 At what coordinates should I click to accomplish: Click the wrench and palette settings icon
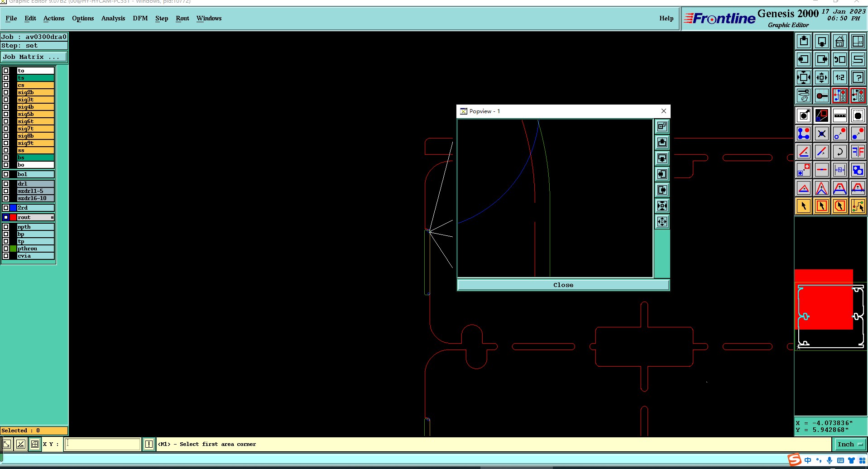coord(804,96)
